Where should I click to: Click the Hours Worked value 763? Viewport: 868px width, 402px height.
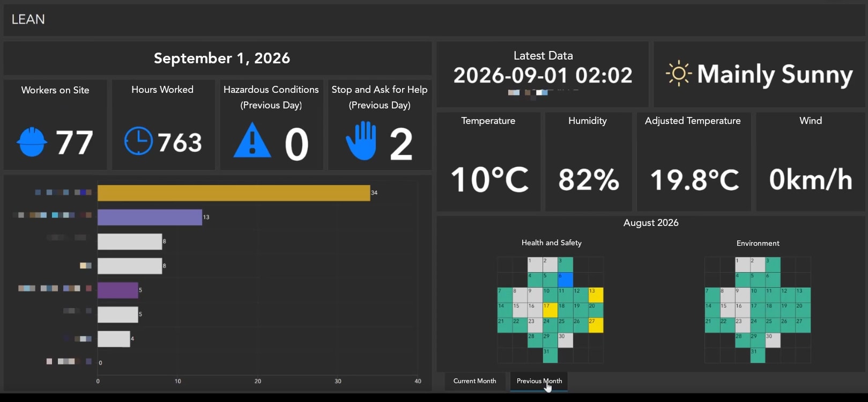tap(180, 142)
